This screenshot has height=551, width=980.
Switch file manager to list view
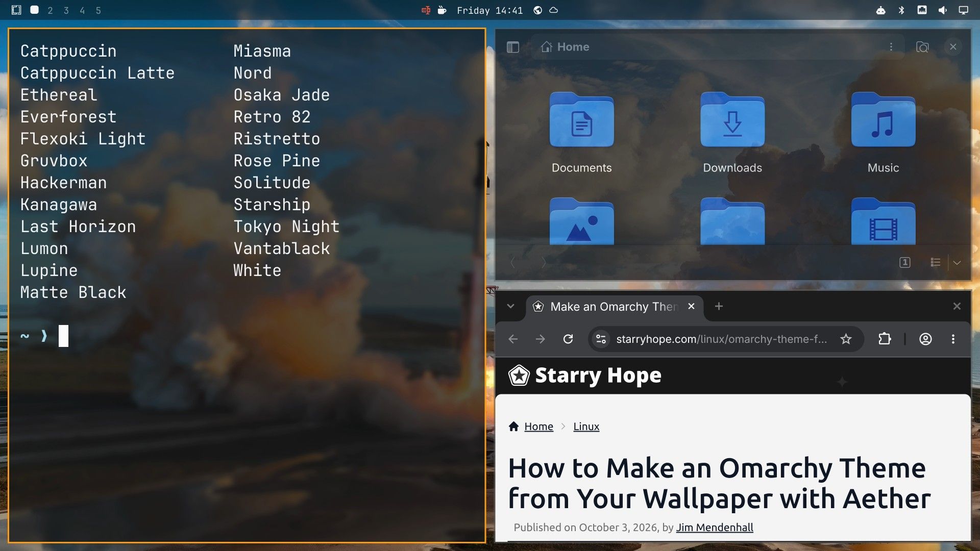click(935, 262)
